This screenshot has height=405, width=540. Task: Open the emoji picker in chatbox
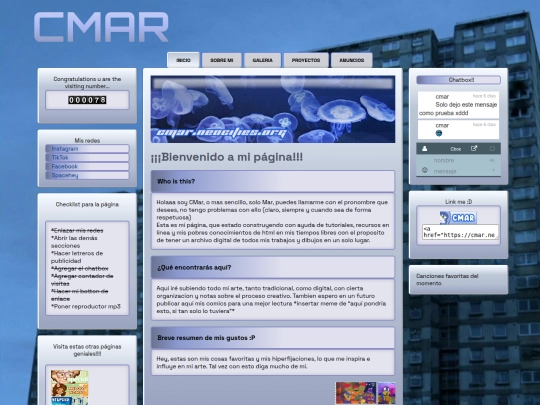point(425,170)
